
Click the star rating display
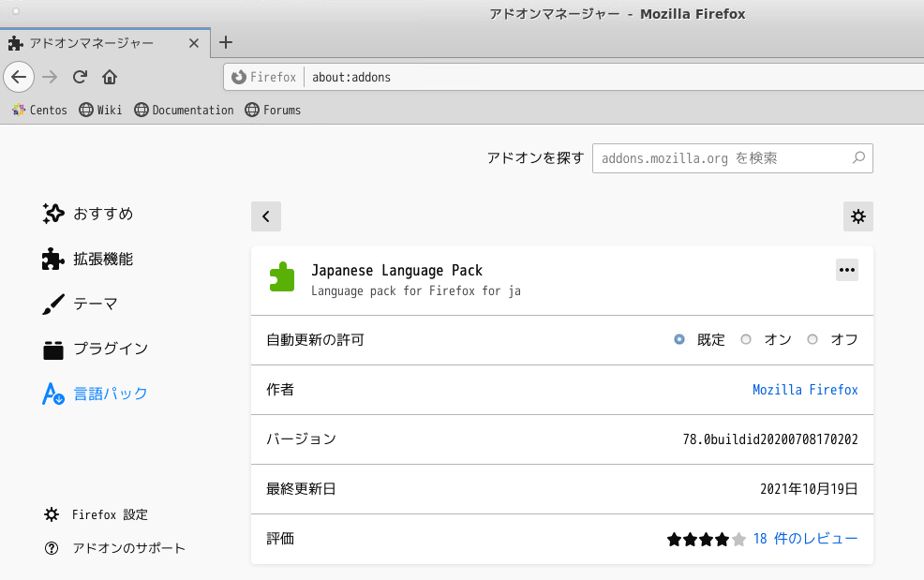[706, 540]
